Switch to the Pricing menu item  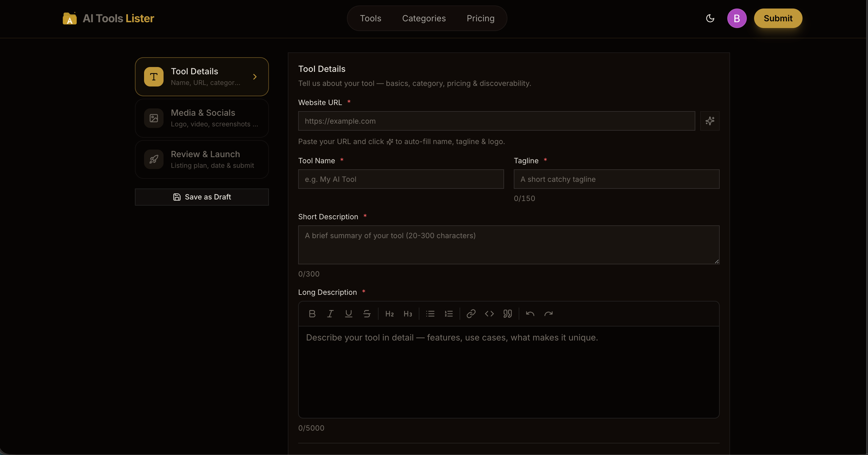(x=480, y=18)
